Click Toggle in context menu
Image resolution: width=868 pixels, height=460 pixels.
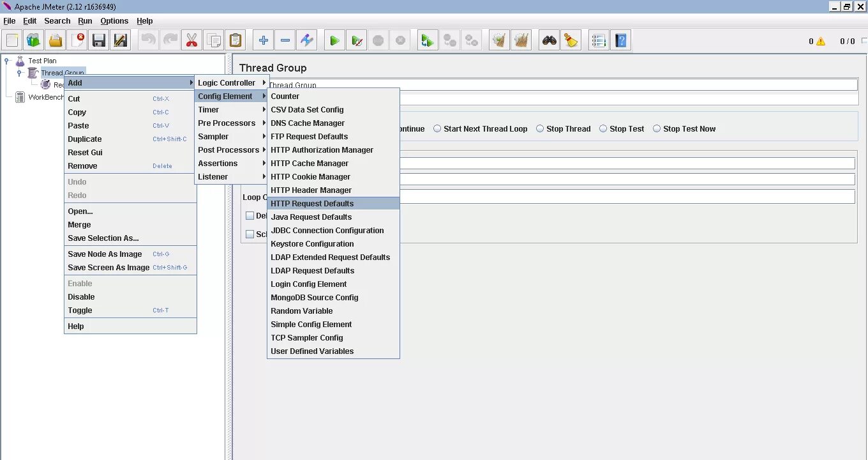pyautogui.click(x=130, y=310)
